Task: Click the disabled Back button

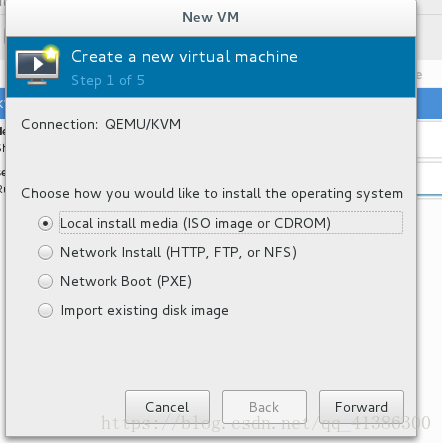Action: (x=264, y=407)
